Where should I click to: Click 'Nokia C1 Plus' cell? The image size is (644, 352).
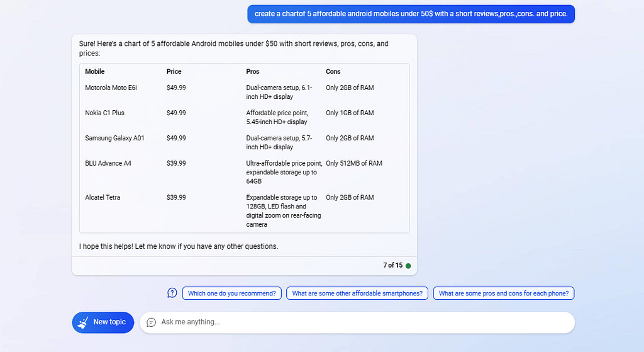[105, 113]
